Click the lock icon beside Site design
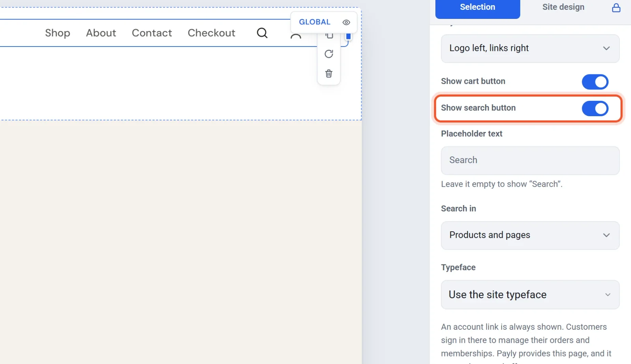The width and height of the screenshot is (631, 364). (616, 7)
